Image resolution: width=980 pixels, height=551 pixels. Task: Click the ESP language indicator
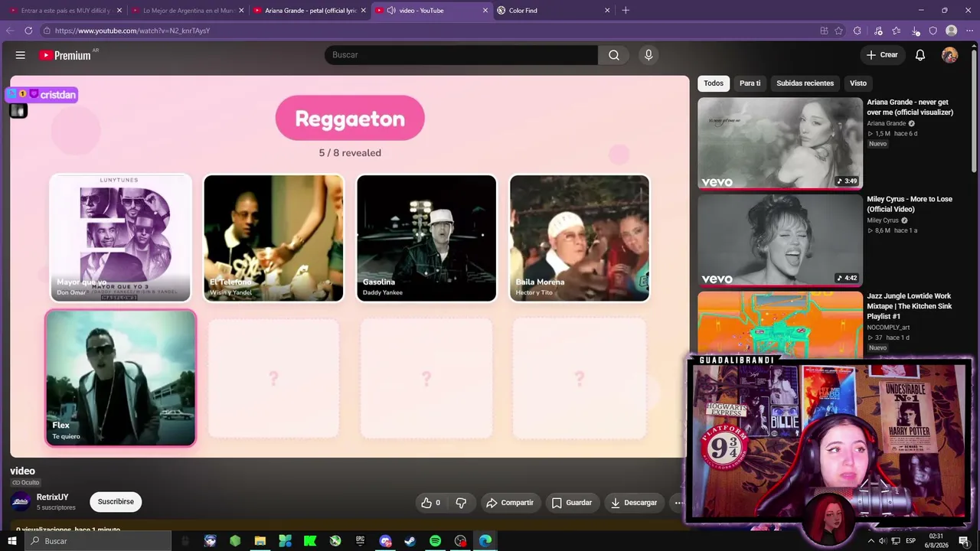[910, 541]
